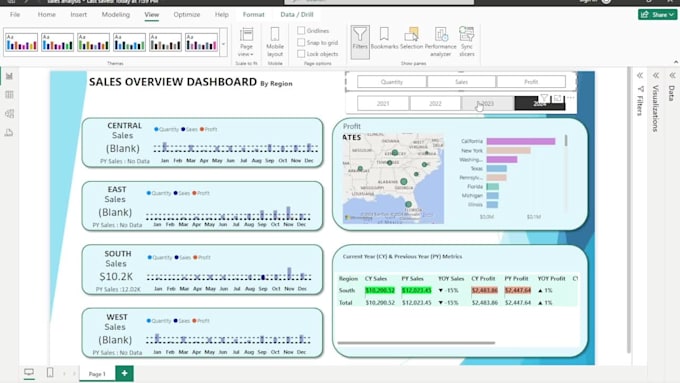Screen dimensions: 680x383
Task: Click the slicer filter funnel icon
Action: pos(544,98)
